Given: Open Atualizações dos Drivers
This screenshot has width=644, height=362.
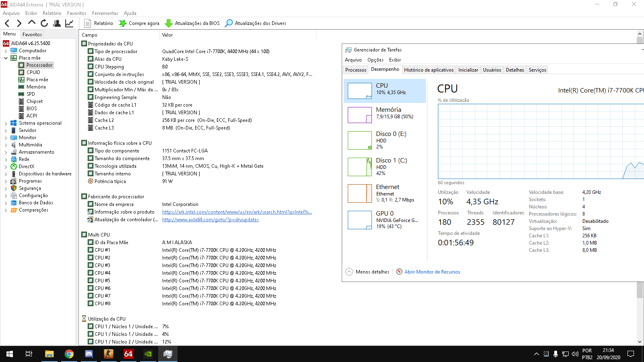Looking at the screenshot, I should pos(256,23).
